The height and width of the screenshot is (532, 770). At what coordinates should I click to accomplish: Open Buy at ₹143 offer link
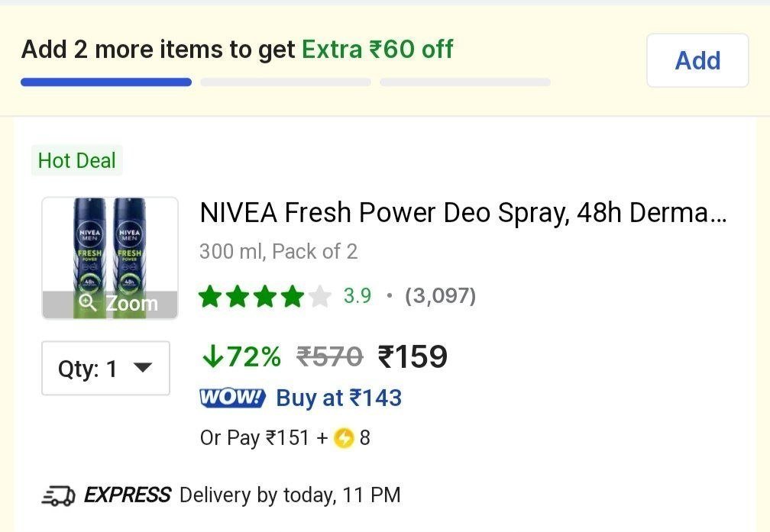339,398
